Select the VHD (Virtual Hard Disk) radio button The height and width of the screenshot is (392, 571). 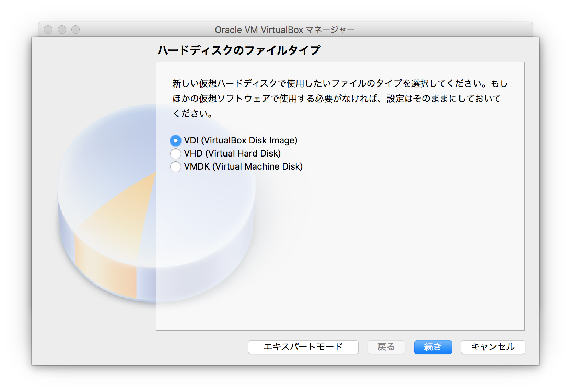(x=175, y=153)
